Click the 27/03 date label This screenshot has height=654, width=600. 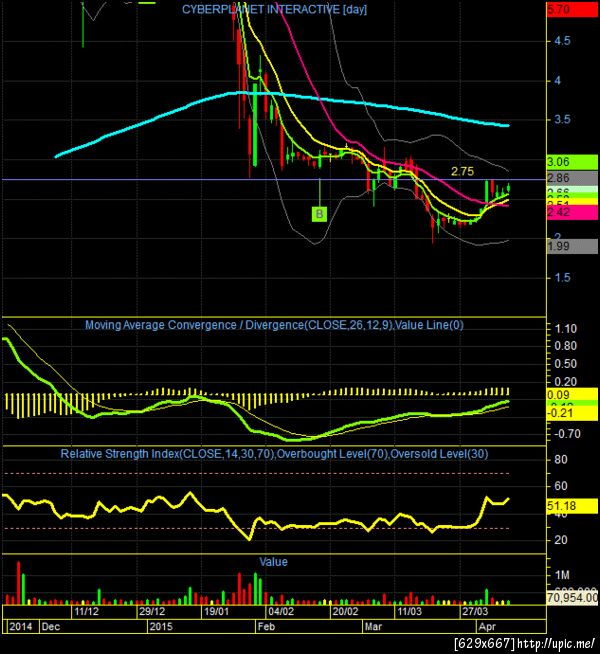coord(475,612)
